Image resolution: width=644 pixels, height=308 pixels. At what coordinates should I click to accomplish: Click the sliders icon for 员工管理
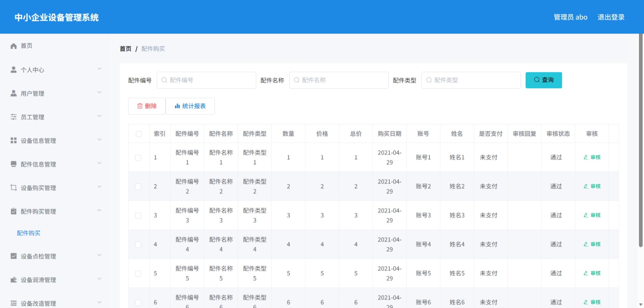tap(14, 117)
